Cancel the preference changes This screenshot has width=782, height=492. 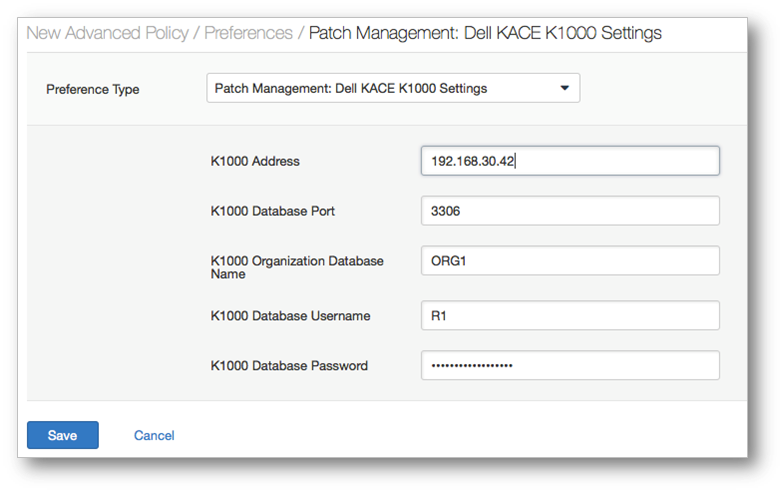pyautogui.click(x=154, y=435)
